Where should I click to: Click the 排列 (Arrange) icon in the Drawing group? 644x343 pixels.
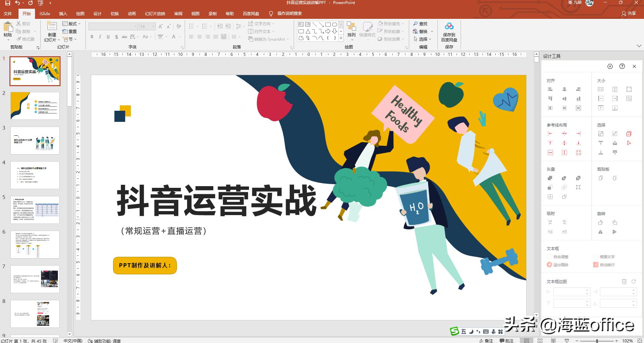point(352,30)
